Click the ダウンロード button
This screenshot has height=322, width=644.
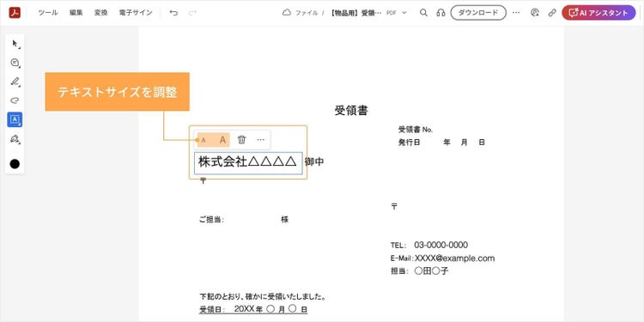click(x=478, y=13)
